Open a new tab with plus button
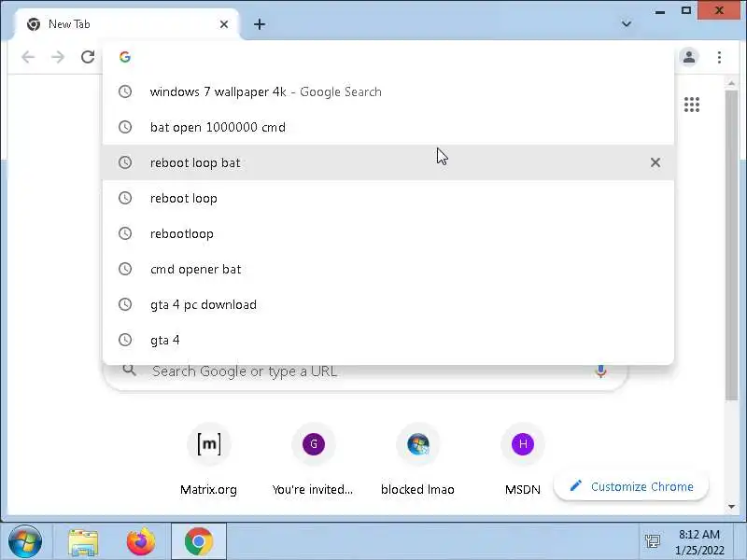 click(x=260, y=24)
